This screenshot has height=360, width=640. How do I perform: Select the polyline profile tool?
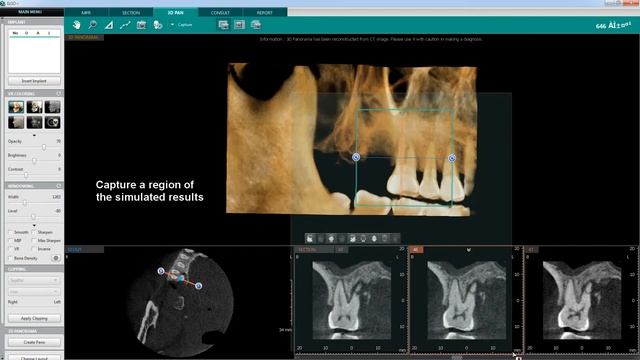coord(125,25)
